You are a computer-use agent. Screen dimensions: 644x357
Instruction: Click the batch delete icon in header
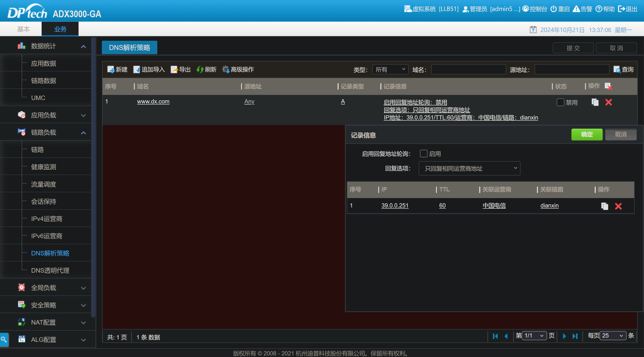608,86
